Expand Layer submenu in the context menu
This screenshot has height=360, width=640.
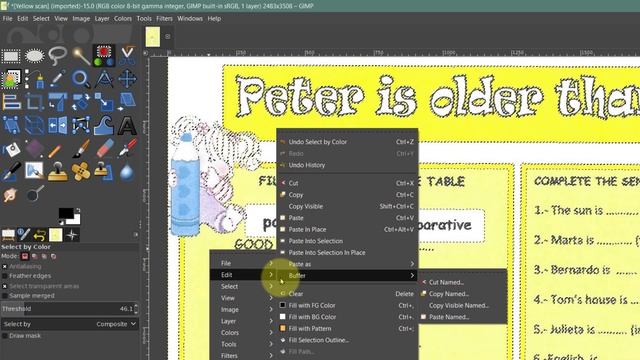[x=243, y=321]
